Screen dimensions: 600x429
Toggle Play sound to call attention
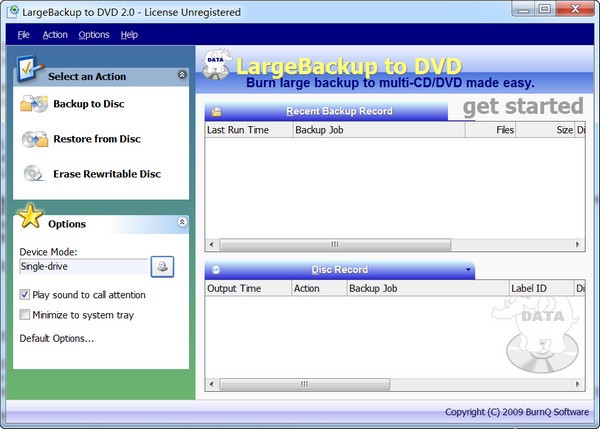coord(24,295)
